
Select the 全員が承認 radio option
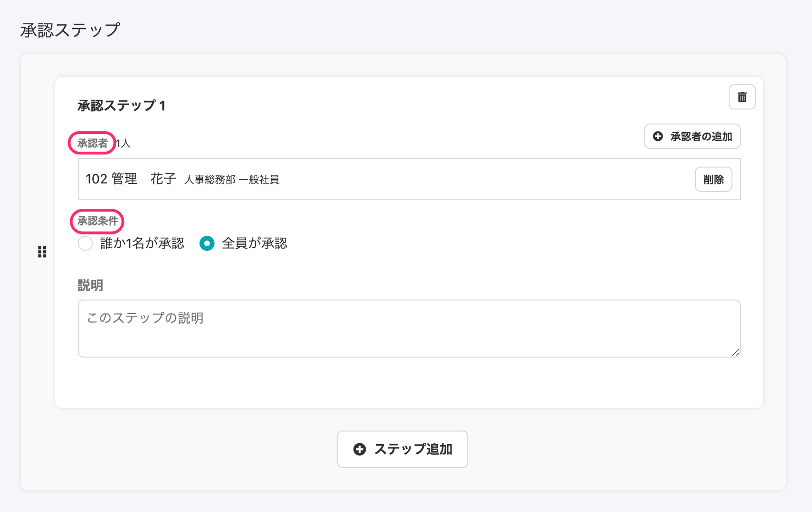click(x=207, y=243)
